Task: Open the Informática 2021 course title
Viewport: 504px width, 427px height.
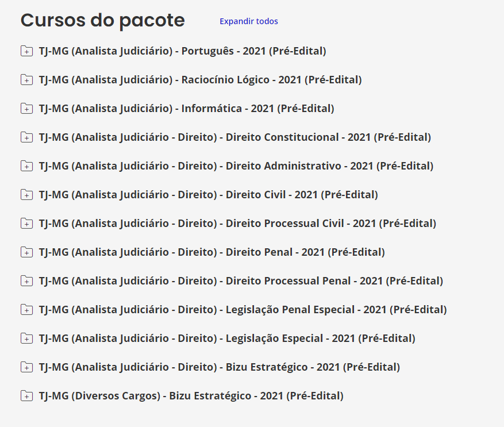Action: tap(186, 109)
